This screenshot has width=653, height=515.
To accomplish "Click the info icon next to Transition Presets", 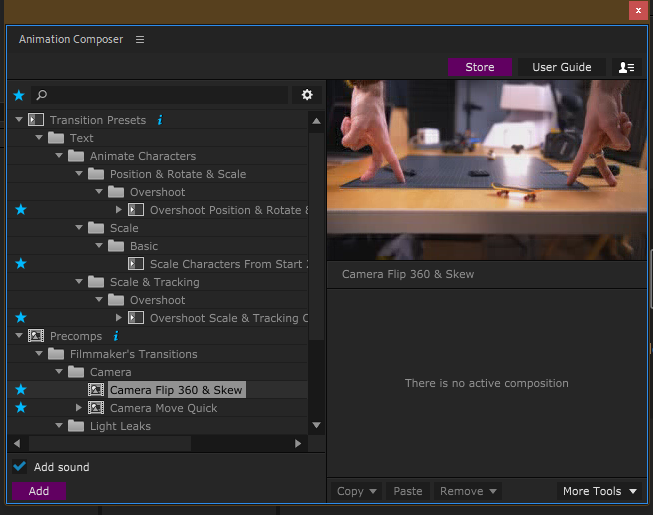I will pyautogui.click(x=159, y=120).
